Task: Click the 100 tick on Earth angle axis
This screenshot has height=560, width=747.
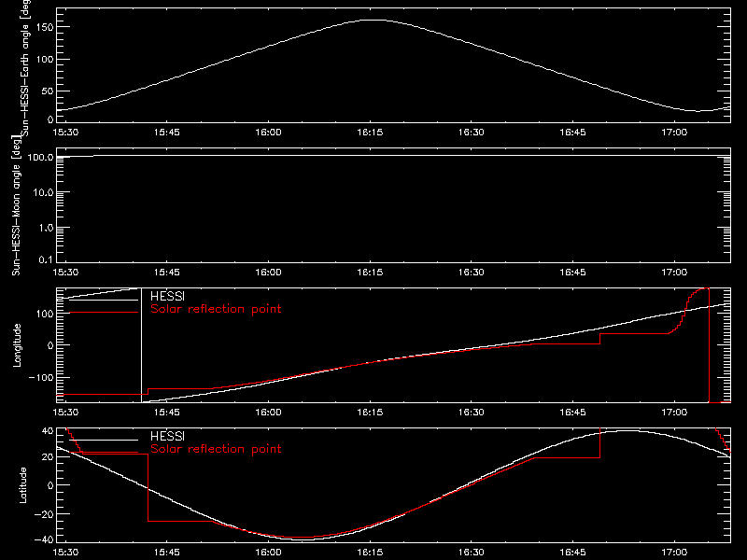Action: (45, 59)
